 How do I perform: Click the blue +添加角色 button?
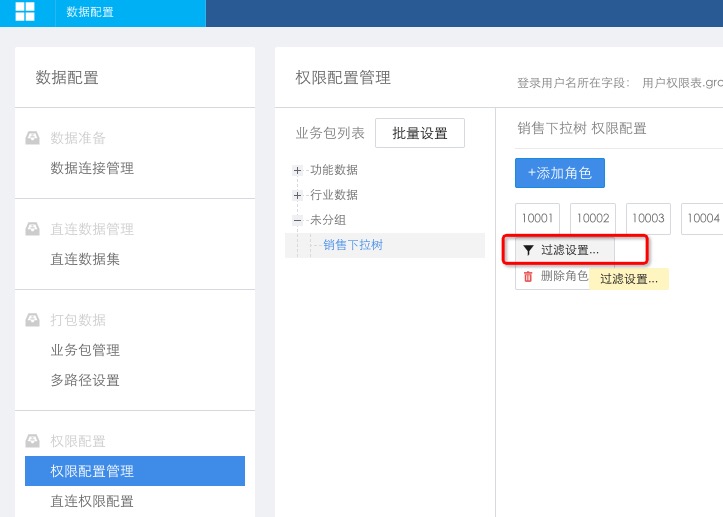coord(559,173)
